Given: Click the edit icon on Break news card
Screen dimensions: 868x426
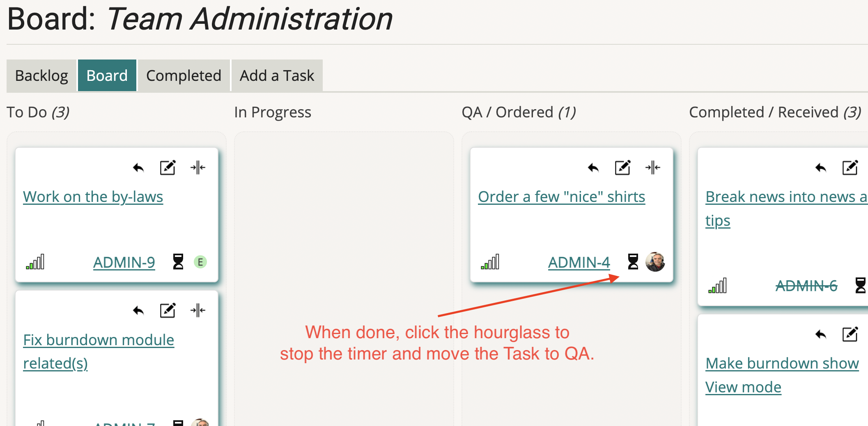Looking at the screenshot, I should (x=850, y=167).
